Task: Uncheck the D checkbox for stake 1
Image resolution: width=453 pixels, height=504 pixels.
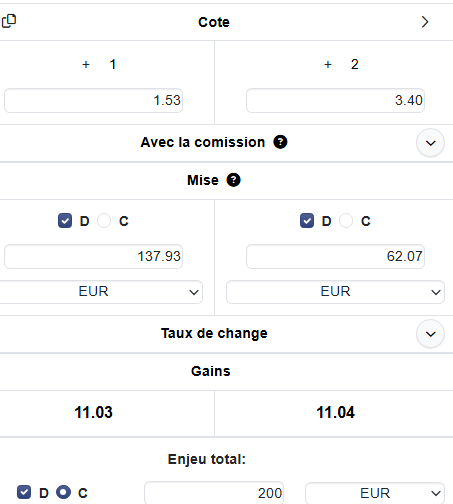Action: click(65, 221)
